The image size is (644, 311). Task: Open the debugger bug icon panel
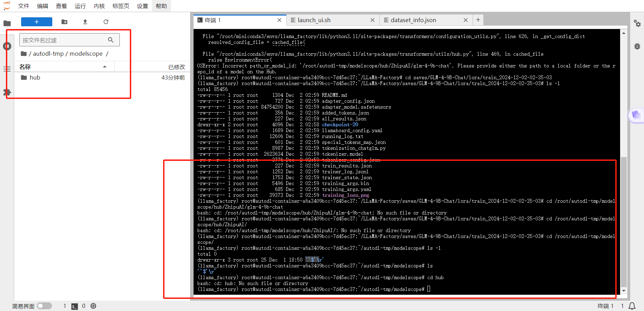pos(637,46)
